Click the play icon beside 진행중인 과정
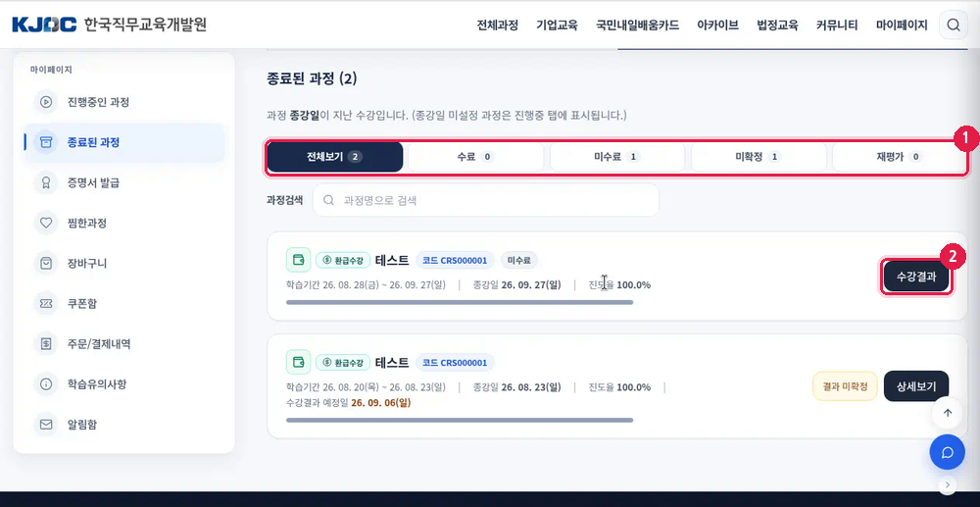Viewport: 980px width, 507px height. click(46, 101)
